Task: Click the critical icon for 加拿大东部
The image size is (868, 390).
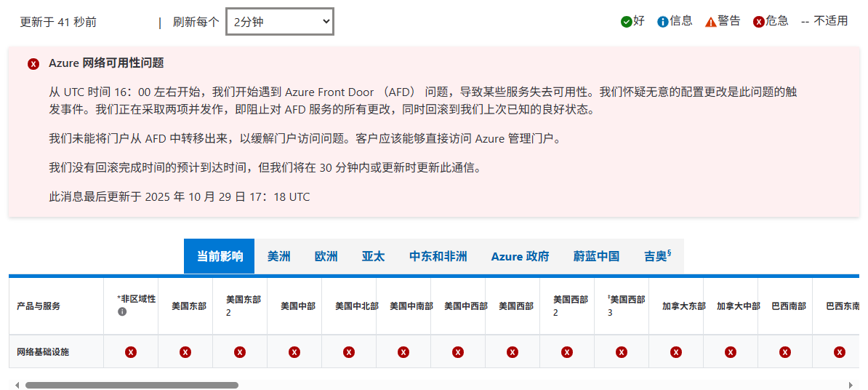Action: point(676,352)
